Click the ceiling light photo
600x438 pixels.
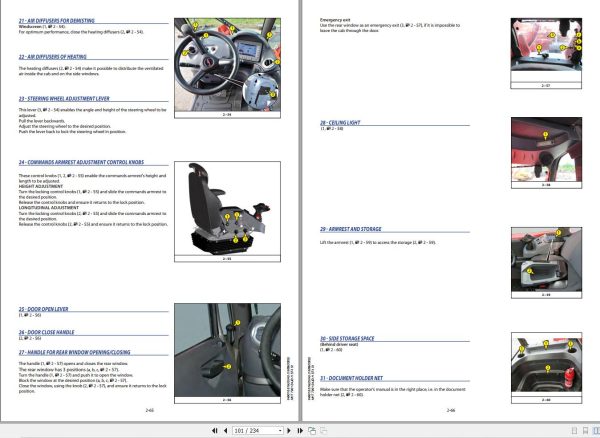[546, 150]
